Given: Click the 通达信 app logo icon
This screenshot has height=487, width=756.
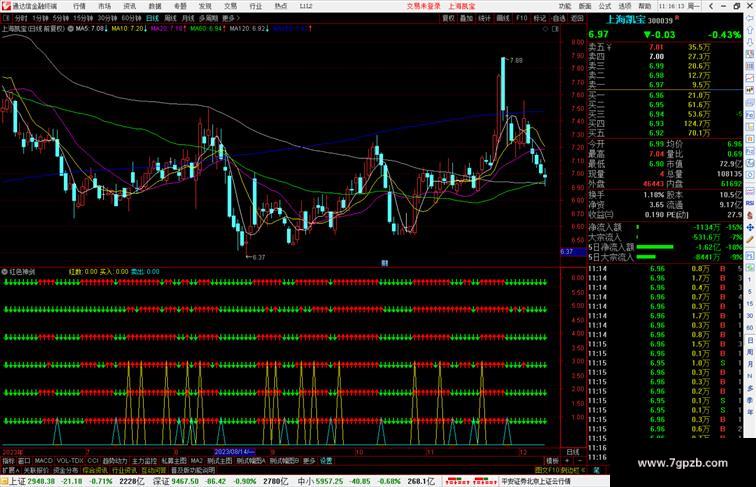Looking at the screenshot, I should click(x=6, y=6).
